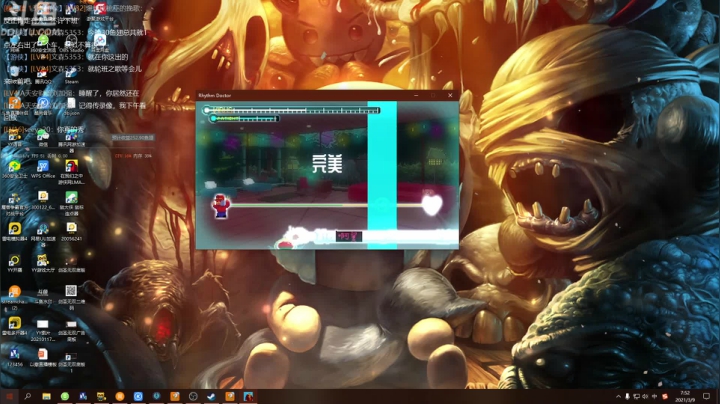The height and width of the screenshot is (404, 720).
Task: Open the 腾讯QQ desktop shortcut
Action: coord(43,74)
